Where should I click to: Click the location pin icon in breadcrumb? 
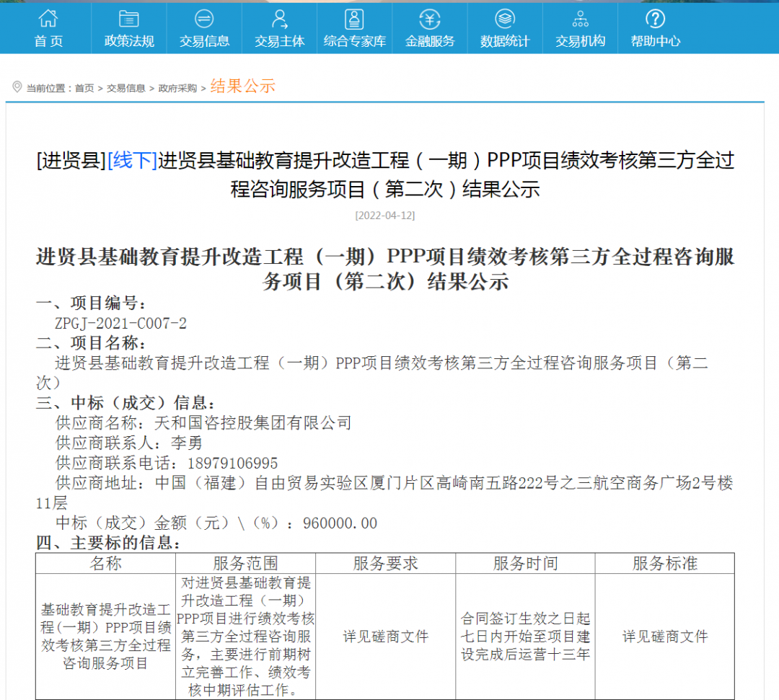(17, 87)
